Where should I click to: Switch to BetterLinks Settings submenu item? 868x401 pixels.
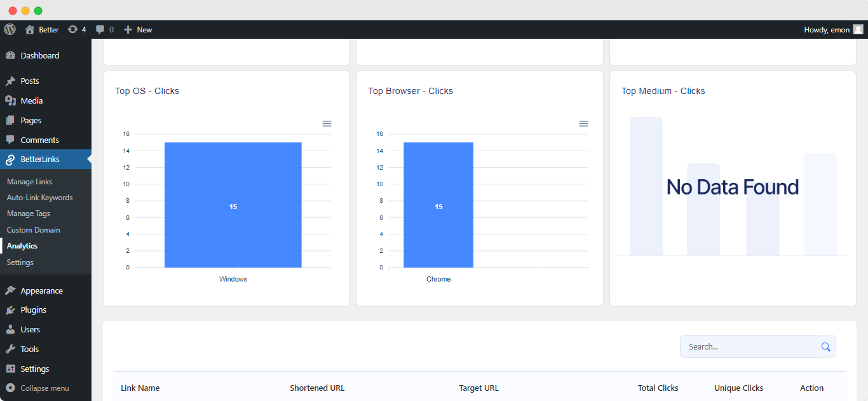(20, 262)
